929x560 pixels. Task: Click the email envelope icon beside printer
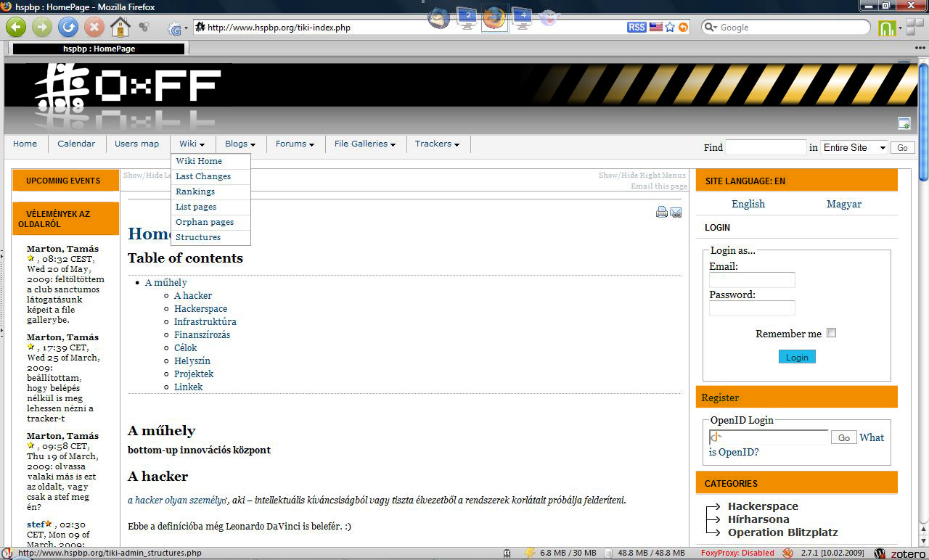(x=676, y=213)
